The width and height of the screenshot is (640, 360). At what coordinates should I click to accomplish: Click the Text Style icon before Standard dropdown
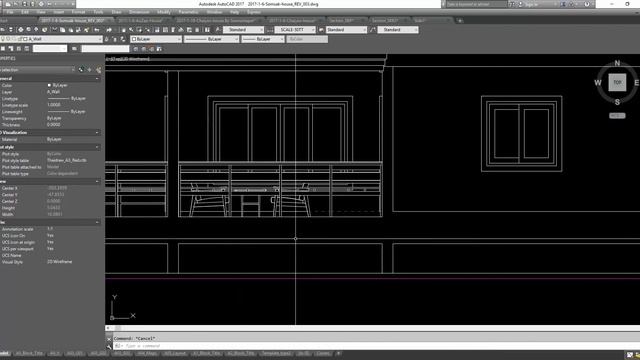tap(218, 30)
